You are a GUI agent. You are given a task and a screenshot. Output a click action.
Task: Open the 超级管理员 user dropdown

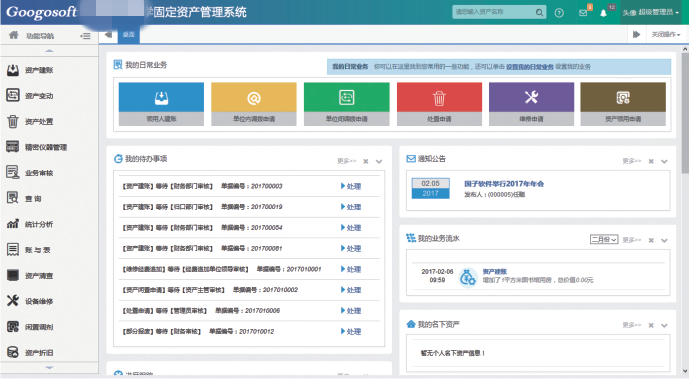651,12
